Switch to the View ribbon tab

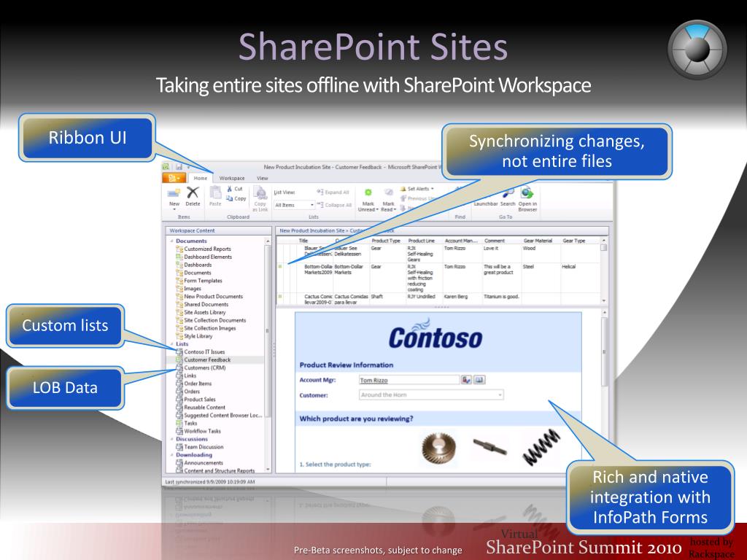263,178
